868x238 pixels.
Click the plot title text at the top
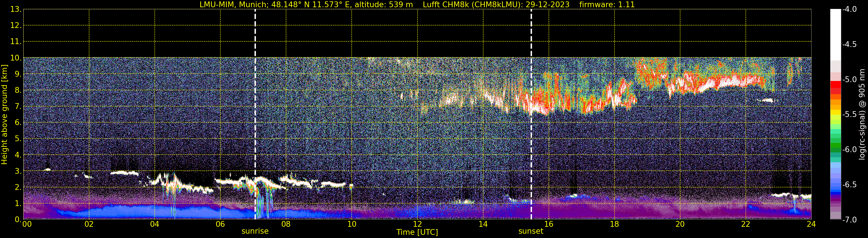coord(417,5)
